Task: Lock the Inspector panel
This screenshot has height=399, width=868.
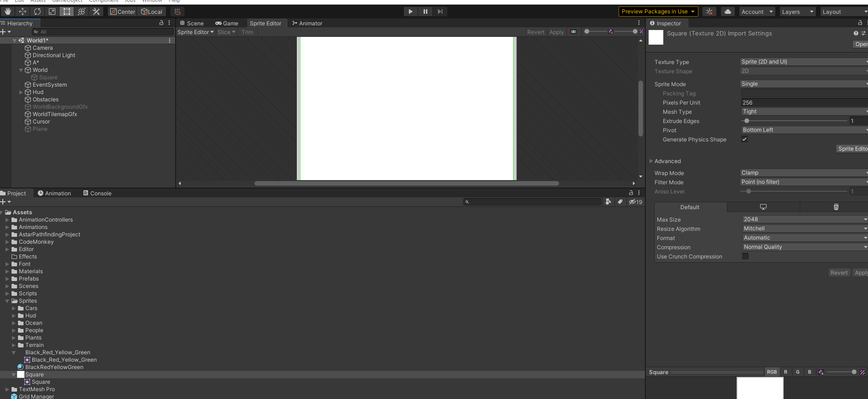Action: coord(860,23)
